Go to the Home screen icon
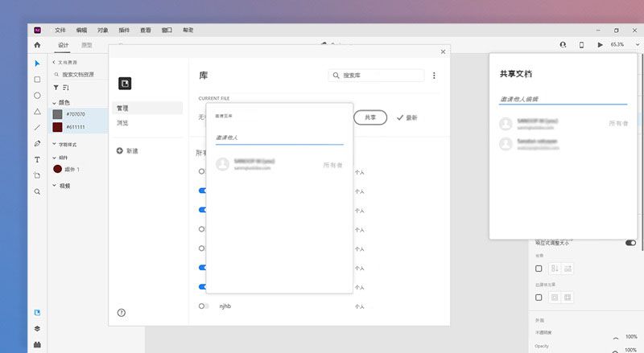This screenshot has width=644, height=353. [37, 45]
